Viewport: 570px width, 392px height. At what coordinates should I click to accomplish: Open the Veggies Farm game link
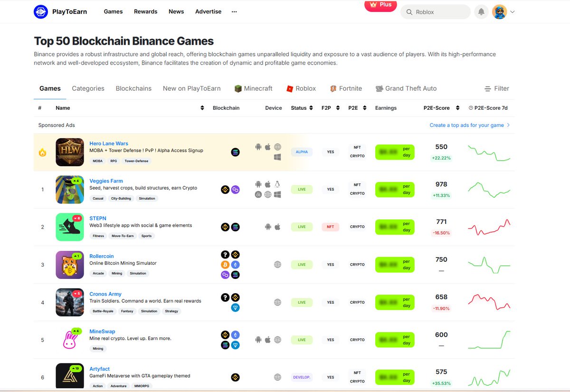[106, 181]
